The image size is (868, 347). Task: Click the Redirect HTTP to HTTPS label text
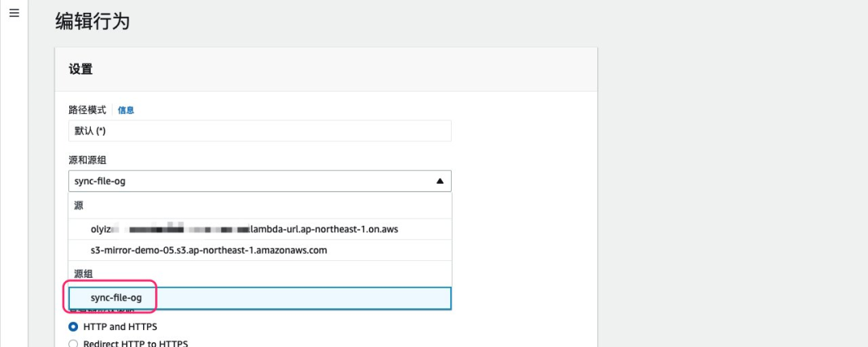pos(135,344)
